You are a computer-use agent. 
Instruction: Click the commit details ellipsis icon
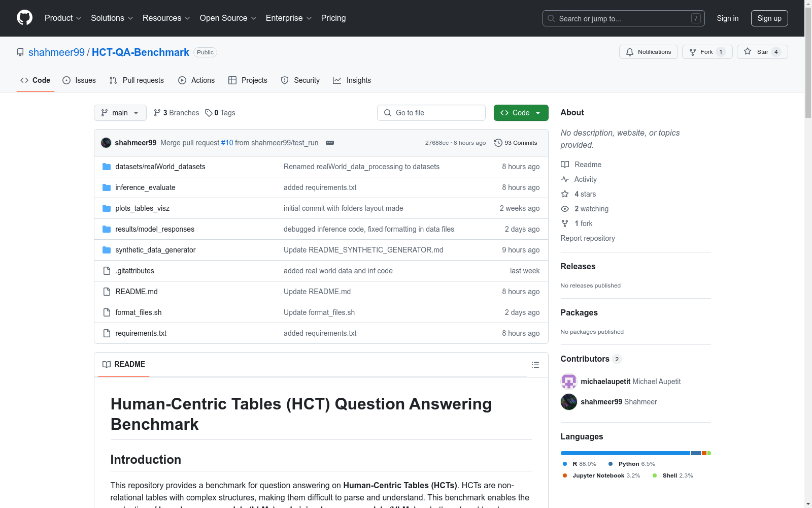click(330, 143)
